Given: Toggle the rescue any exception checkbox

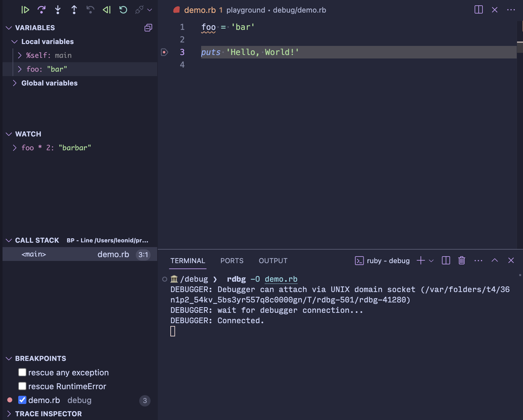Looking at the screenshot, I should [x=22, y=372].
